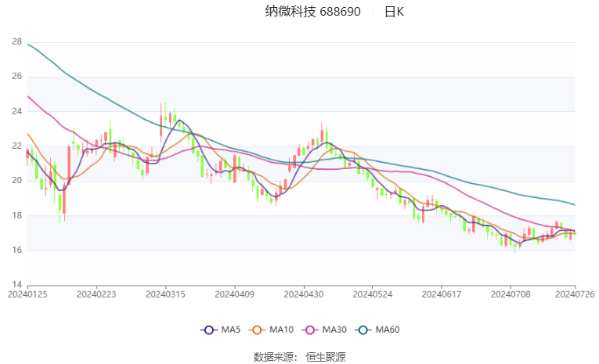Click y-axis value 24

(x=16, y=111)
